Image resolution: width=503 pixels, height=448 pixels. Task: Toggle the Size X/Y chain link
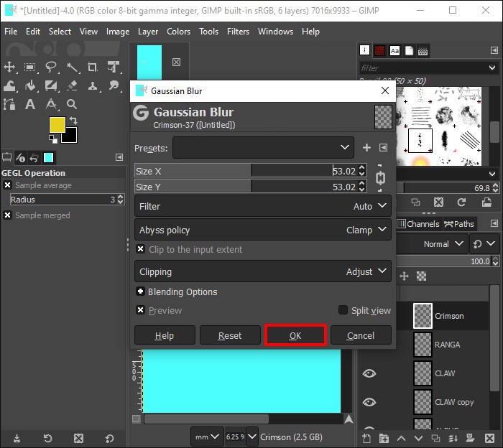point(380,178)
